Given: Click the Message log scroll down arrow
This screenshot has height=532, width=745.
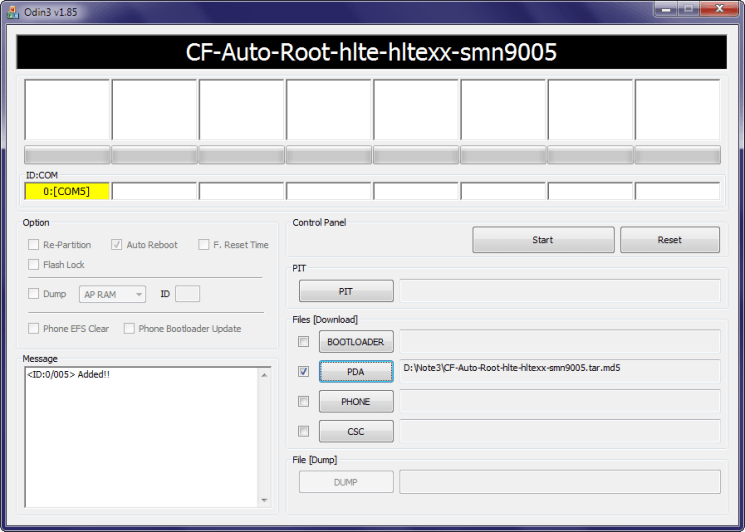Looking at the screenshot, I should click(x=264, y=500).
